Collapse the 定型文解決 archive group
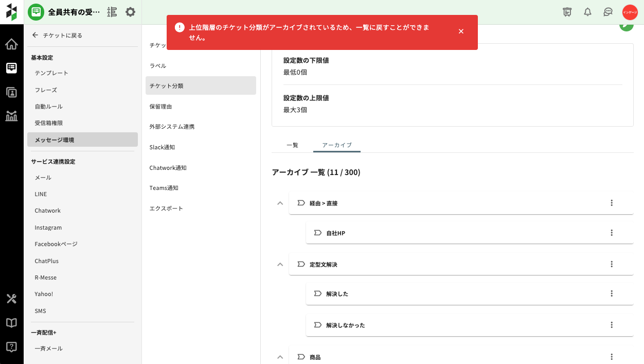Screen dimensions: 644x364 pyautogui.click(x=280, y=265)
